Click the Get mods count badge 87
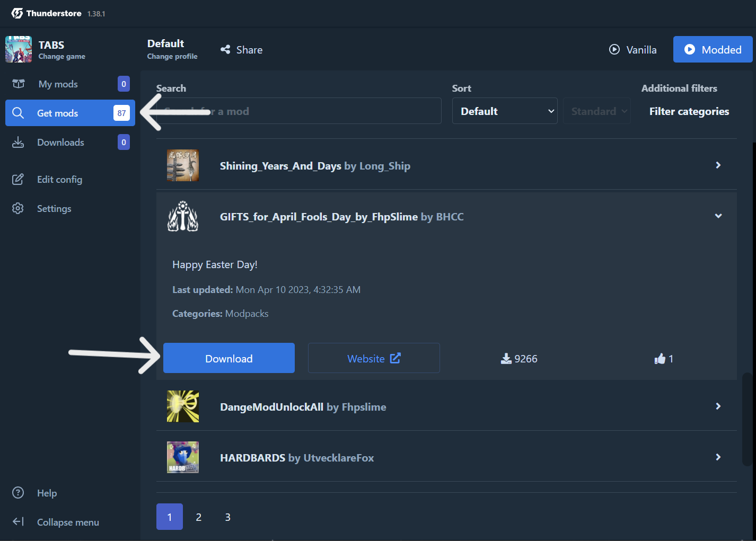 coord(121,113)
